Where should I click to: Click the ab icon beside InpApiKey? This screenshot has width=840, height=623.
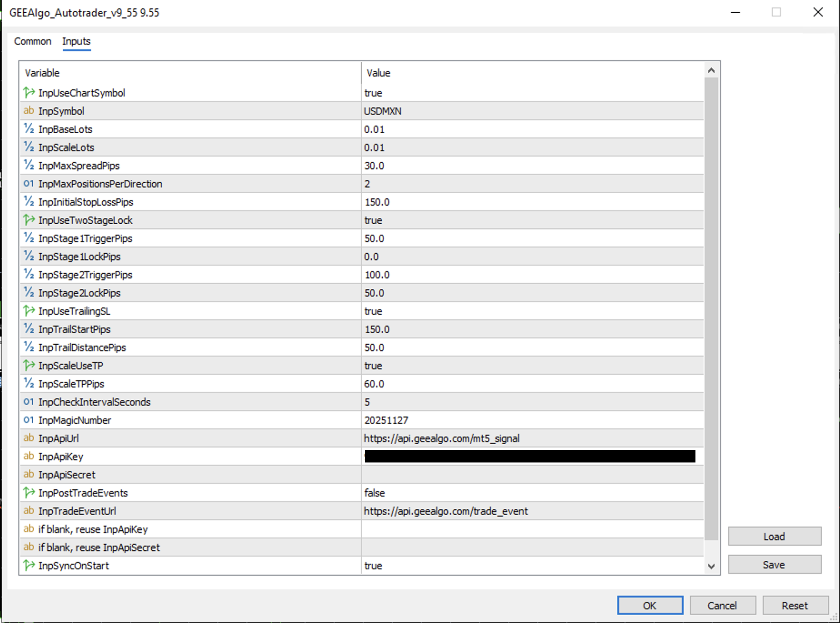[29, 456]
